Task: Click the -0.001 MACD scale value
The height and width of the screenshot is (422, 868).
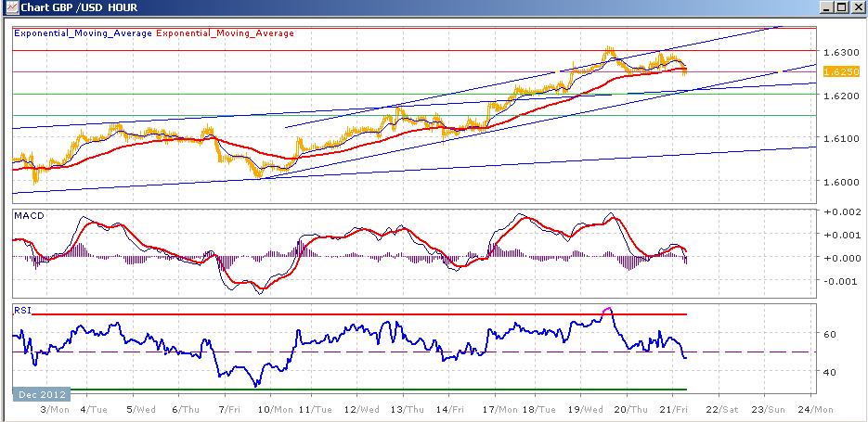Action: coord(841,282)
